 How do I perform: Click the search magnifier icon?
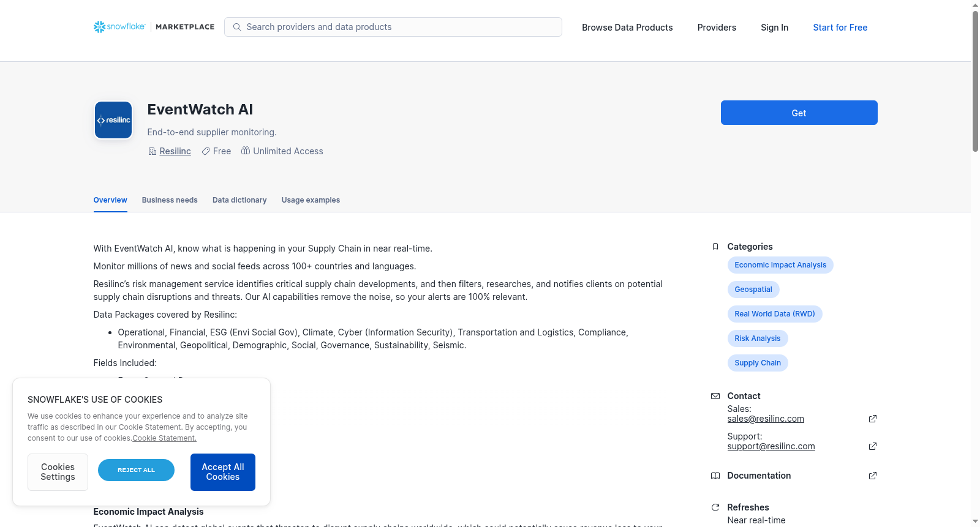tap(237, 27)
